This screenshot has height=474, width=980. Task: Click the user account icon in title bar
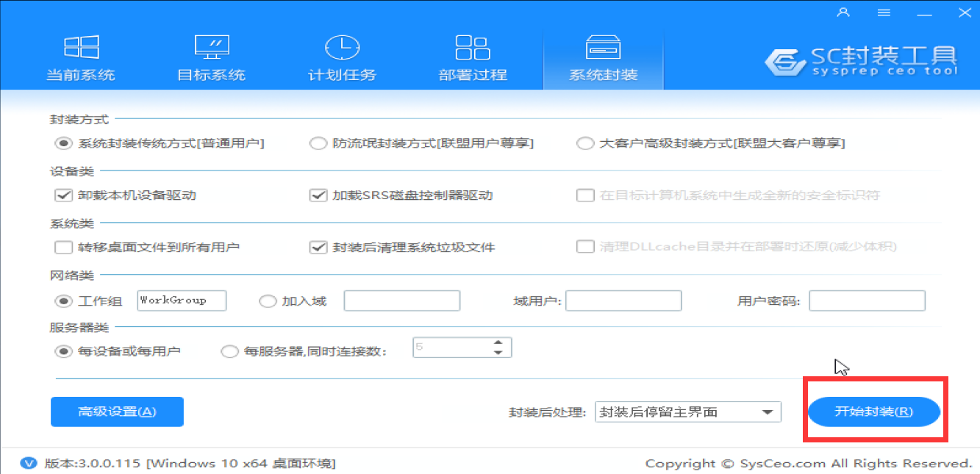coord(843,12)
